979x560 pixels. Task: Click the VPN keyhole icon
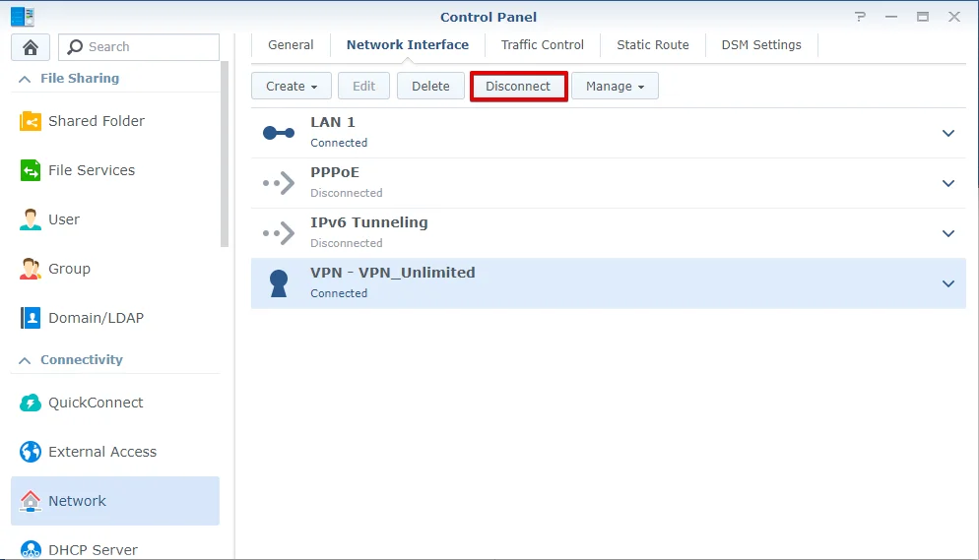point(279,283)
